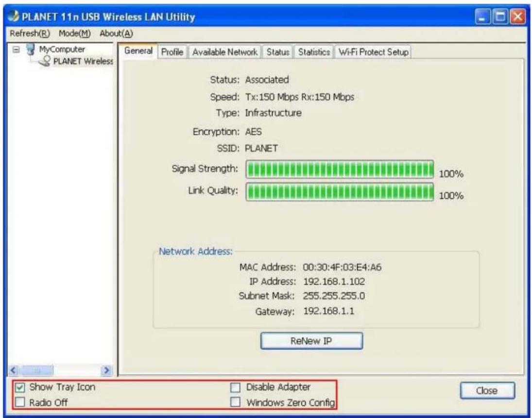Click the SSID value PLANET
532x418 pixels.
pos(261,148)
